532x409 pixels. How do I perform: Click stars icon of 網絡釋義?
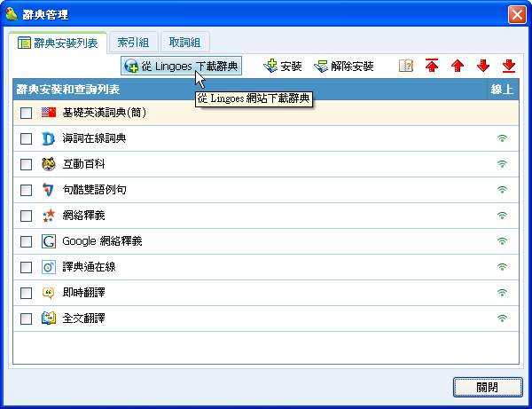point(49,216)
